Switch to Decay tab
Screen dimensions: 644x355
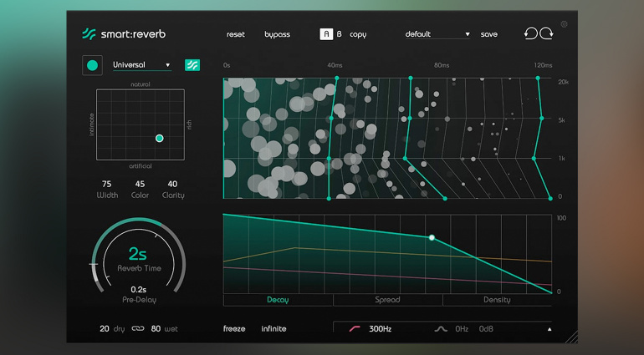pyautogui.click(x=278, y=300)
